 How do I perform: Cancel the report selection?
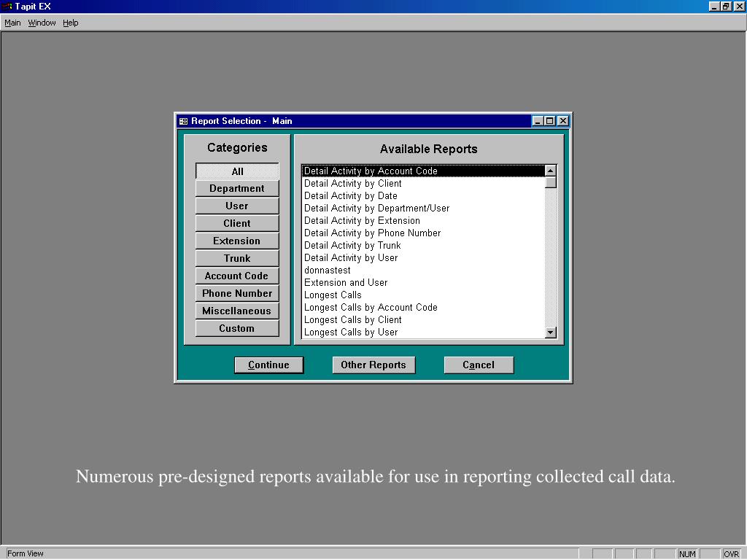(x=479, y=365)
